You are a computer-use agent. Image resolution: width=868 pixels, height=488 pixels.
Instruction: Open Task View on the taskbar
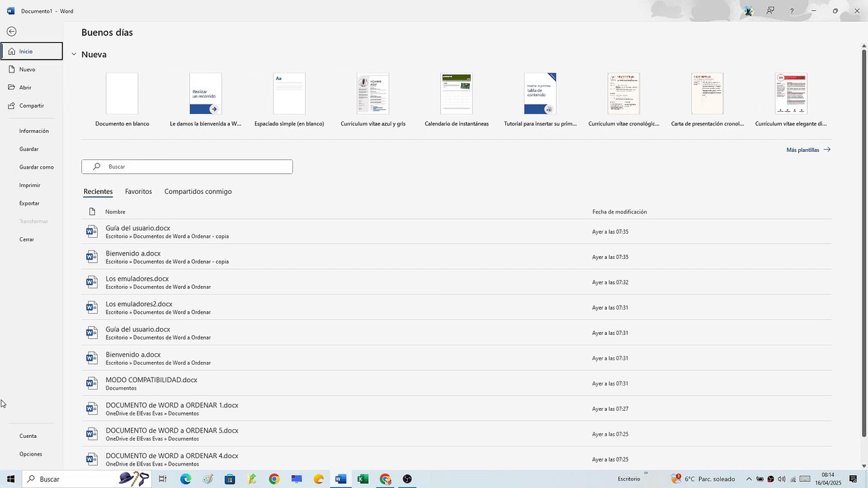(163, 479)
